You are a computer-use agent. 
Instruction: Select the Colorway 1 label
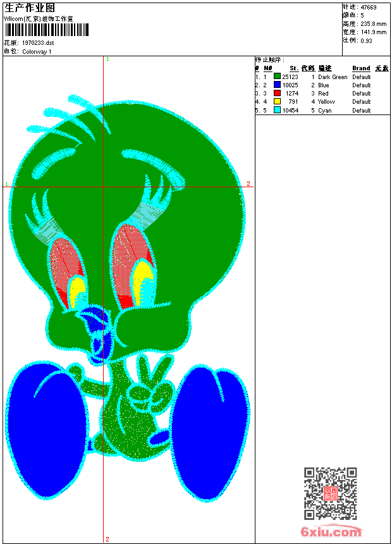tap(37, 52)
